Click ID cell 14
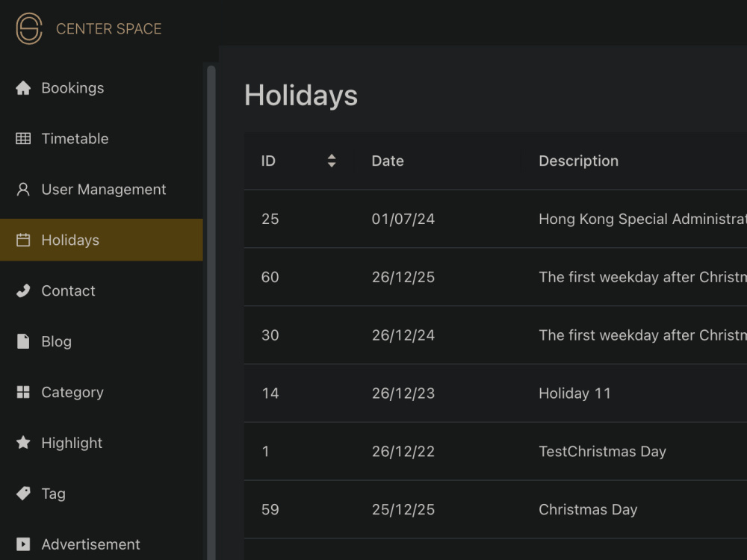The width and height of the screenshot is (747, 560). click(x=270, y=393)
